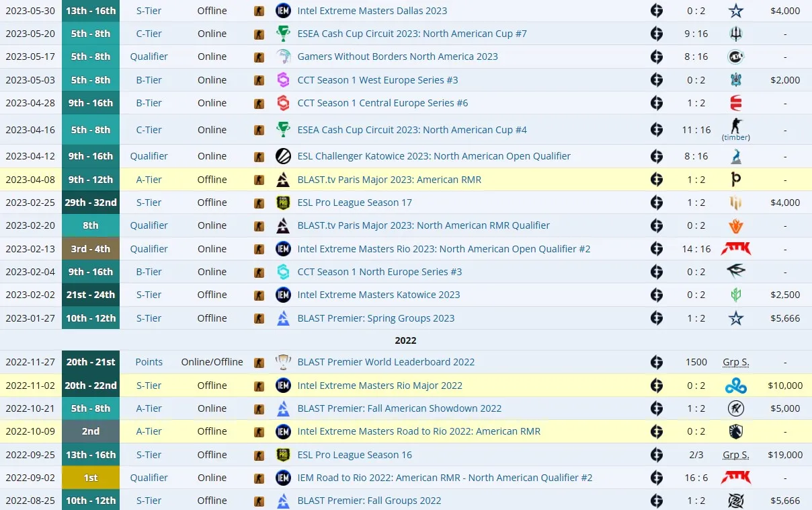
Task: Open the CCT Season 1 North Europe Series #3 link
Action: [x=380, y=272]
